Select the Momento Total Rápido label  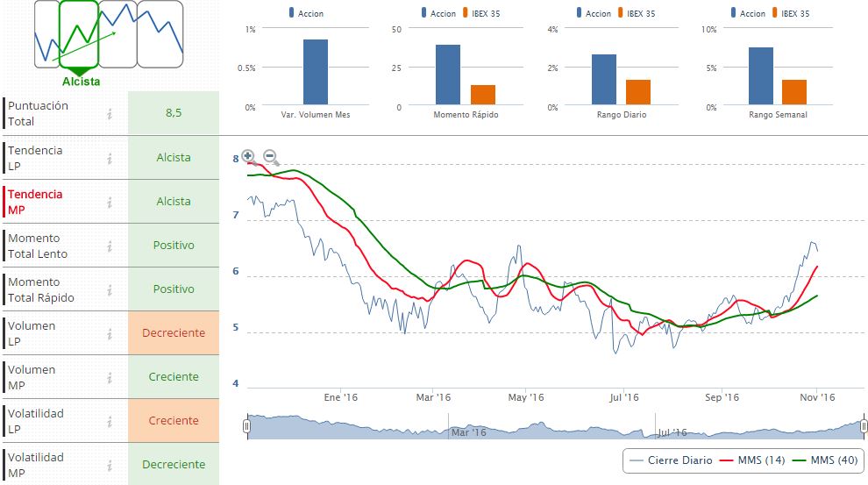pyautogui.click(x=41, y=289)
